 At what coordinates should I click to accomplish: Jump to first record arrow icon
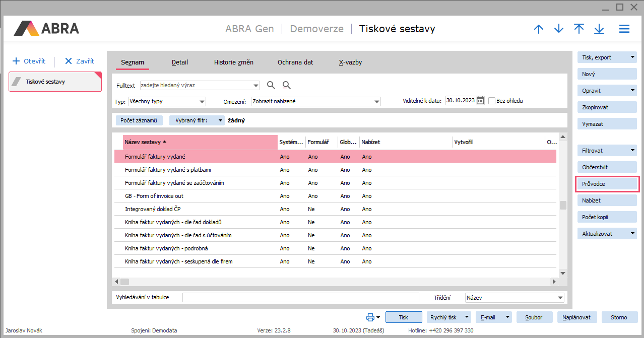click(579, 29)
